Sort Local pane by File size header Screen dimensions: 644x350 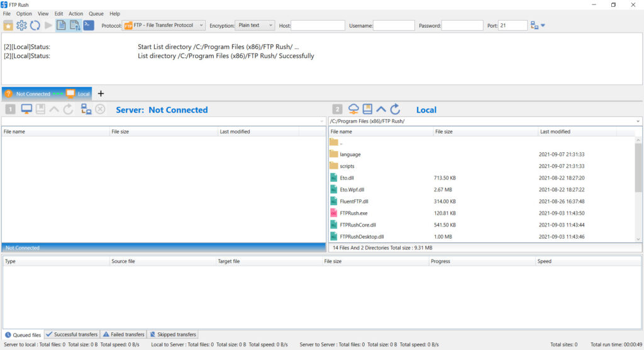486,132
